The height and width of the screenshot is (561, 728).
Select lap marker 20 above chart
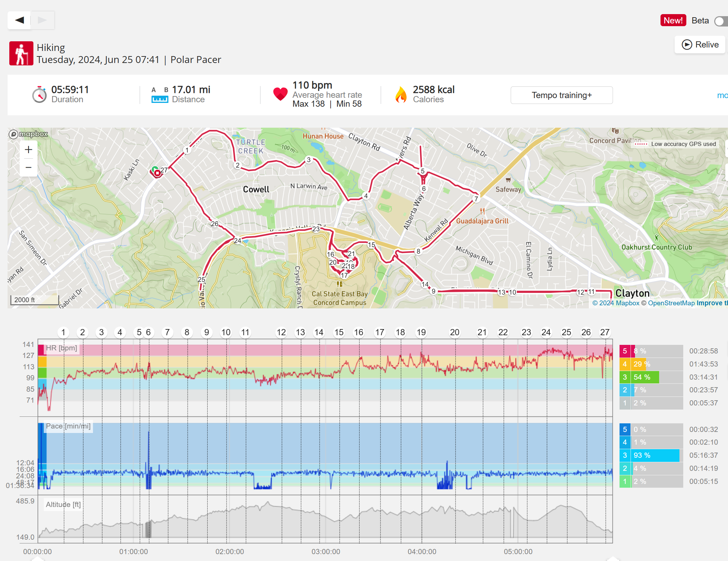454,332
